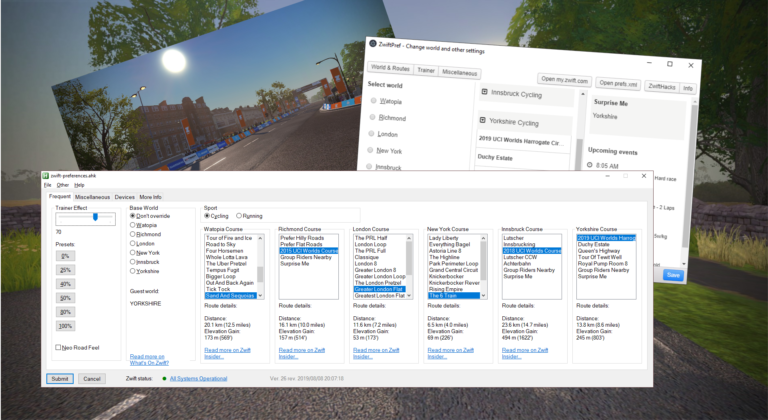
Task: Select Greater London Flat route
Action: (379, 289)
